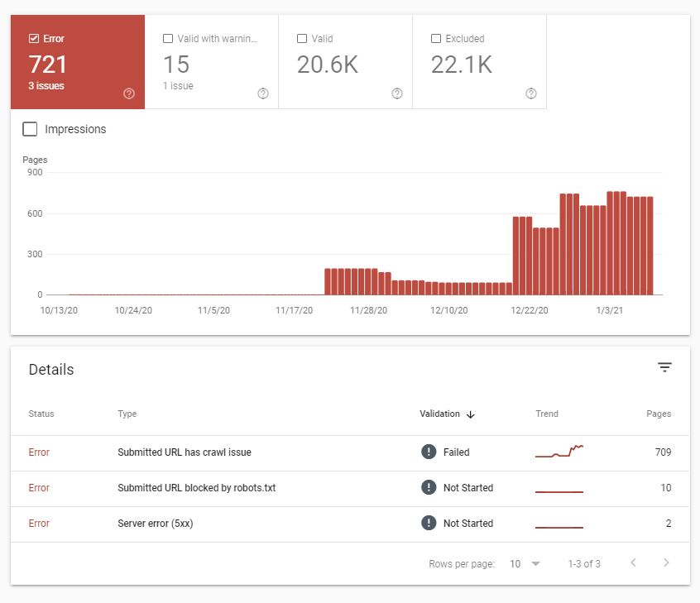Click trend sparkline for crawl issue row
700x603 pixels.
559,452
